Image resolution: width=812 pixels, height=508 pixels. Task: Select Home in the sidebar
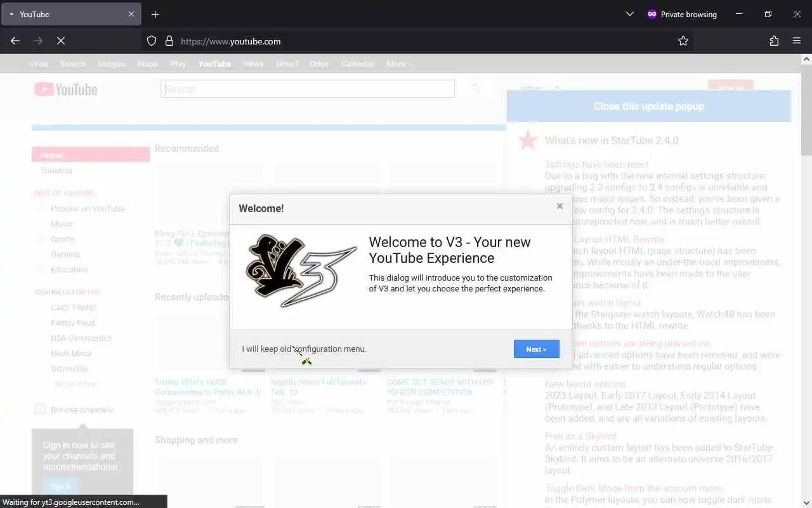pyautogui.click(x=91, y=155)
